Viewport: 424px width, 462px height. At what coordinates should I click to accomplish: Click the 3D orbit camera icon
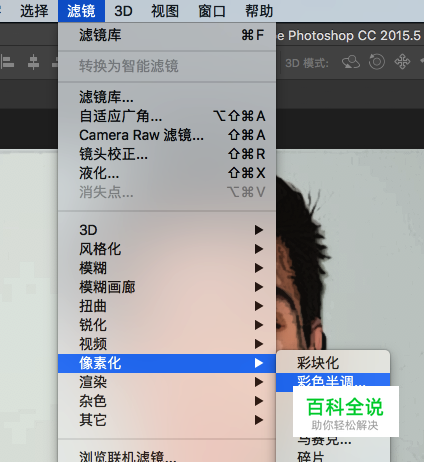(351, 62)
